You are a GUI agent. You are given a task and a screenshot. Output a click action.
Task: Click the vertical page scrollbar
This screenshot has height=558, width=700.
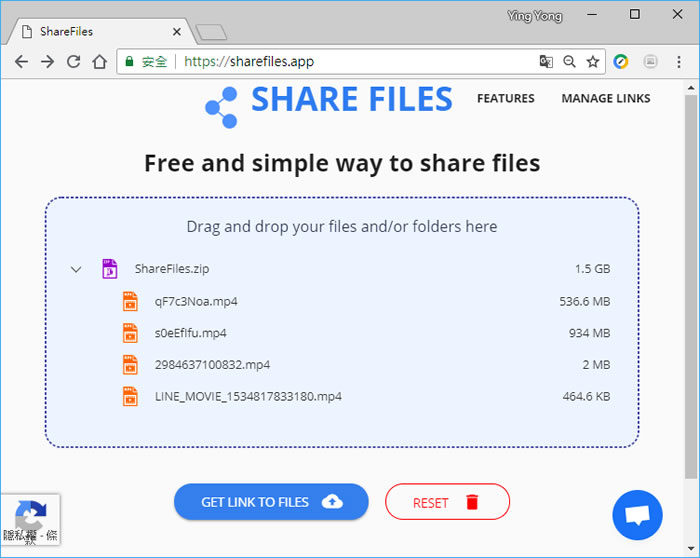pyautogui.click(x=691, y=286)
